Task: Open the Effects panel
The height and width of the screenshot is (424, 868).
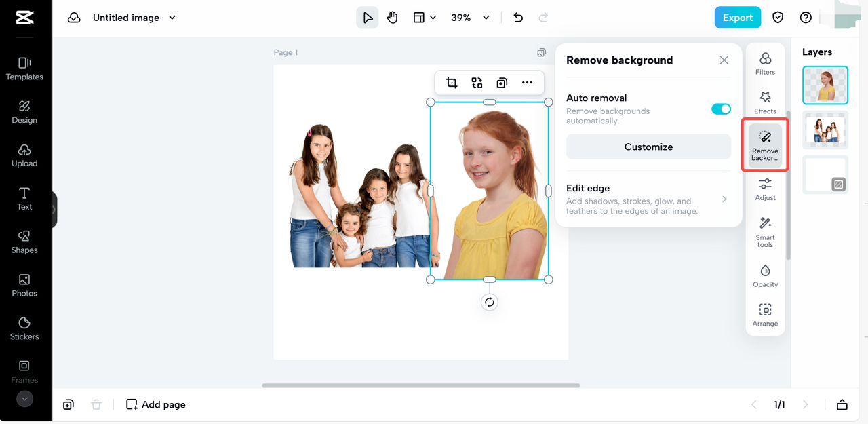Action: (x=765, y=102)
